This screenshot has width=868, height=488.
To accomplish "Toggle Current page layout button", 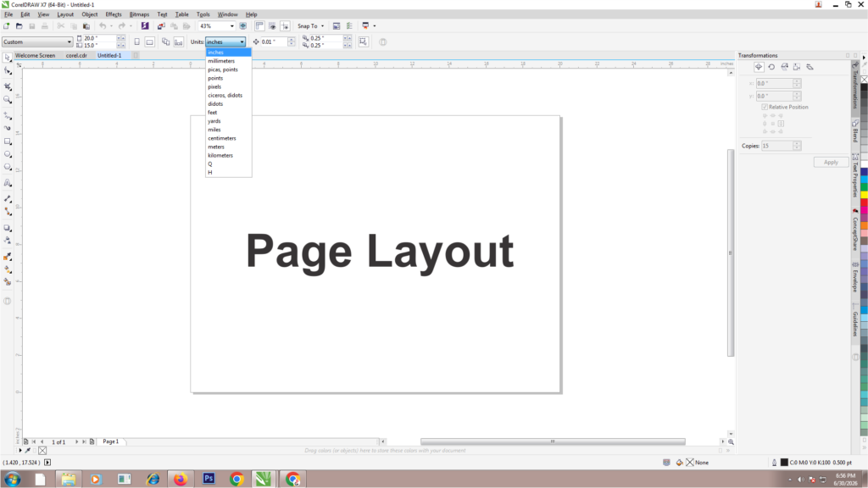I will coord(178,42).
